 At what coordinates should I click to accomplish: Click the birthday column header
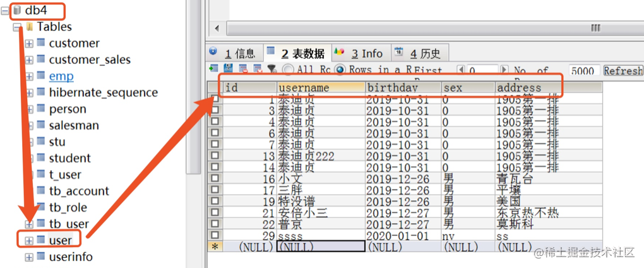(403, 88)
